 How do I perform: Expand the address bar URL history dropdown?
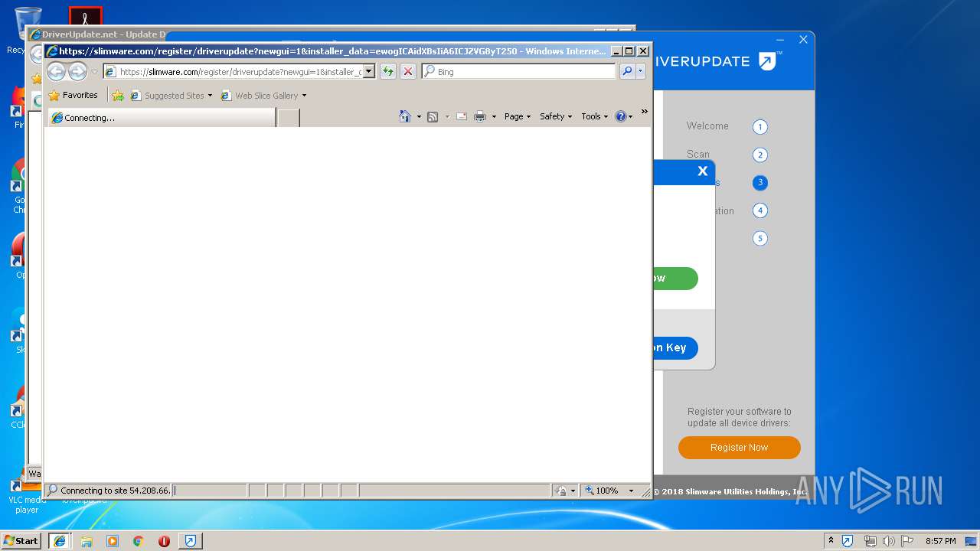(x=368, y=71)
